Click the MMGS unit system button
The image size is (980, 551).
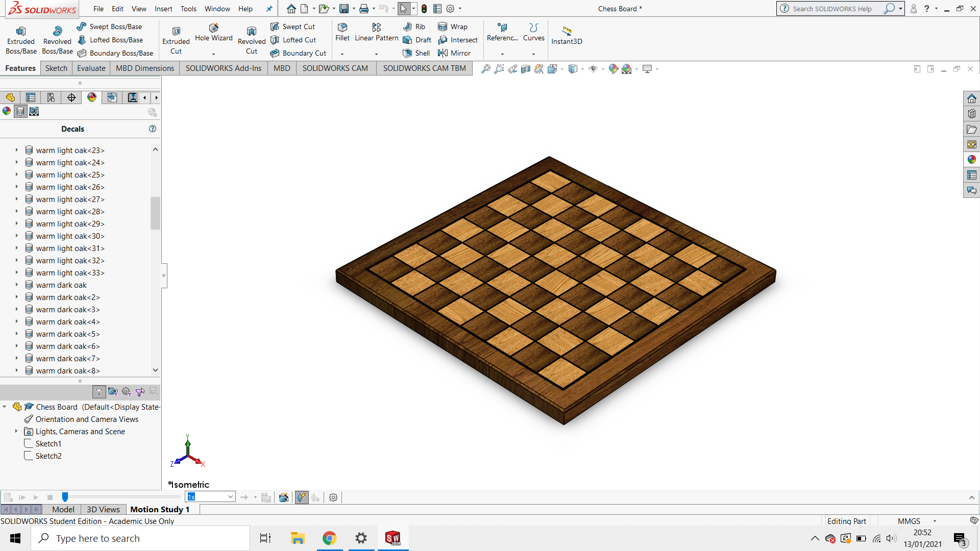click(909, 521)
